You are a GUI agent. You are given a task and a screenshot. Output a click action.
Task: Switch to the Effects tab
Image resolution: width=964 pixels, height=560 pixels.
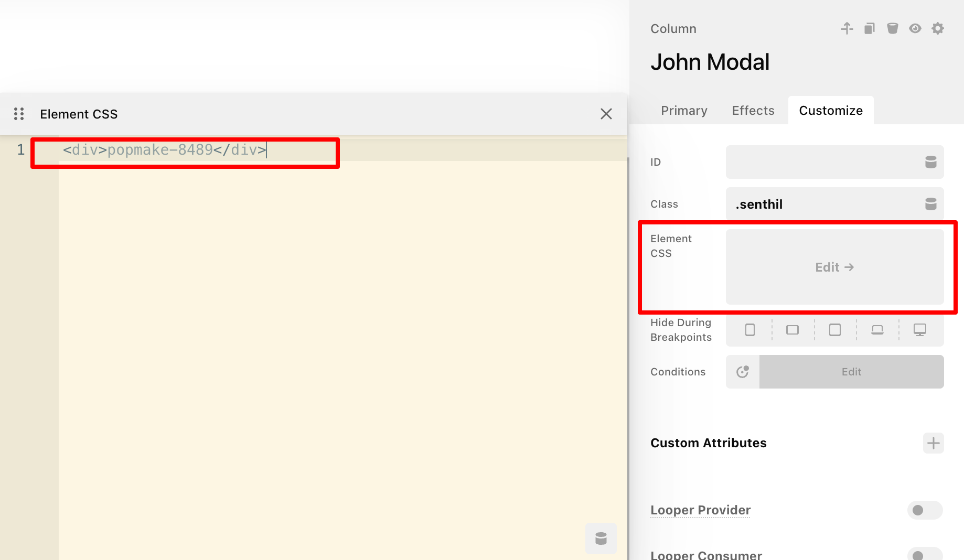pyautogui.click(x=753, y=111)
